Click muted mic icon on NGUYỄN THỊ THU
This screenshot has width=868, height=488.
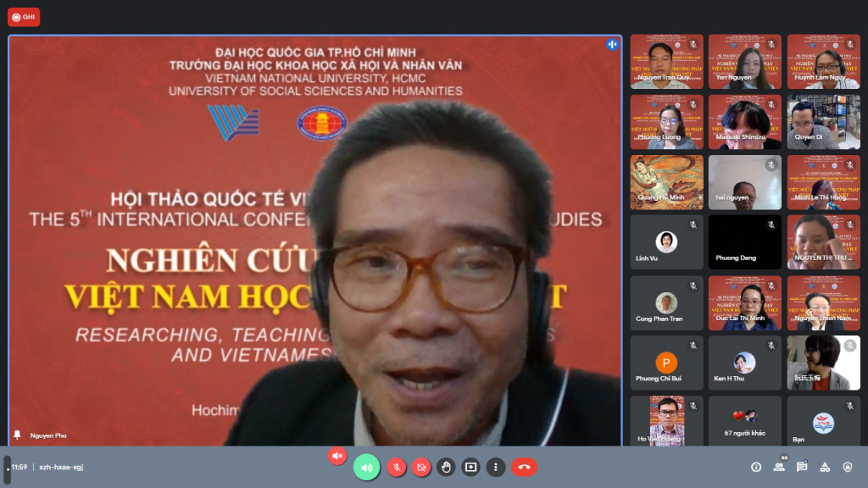[x=849, y=225]
